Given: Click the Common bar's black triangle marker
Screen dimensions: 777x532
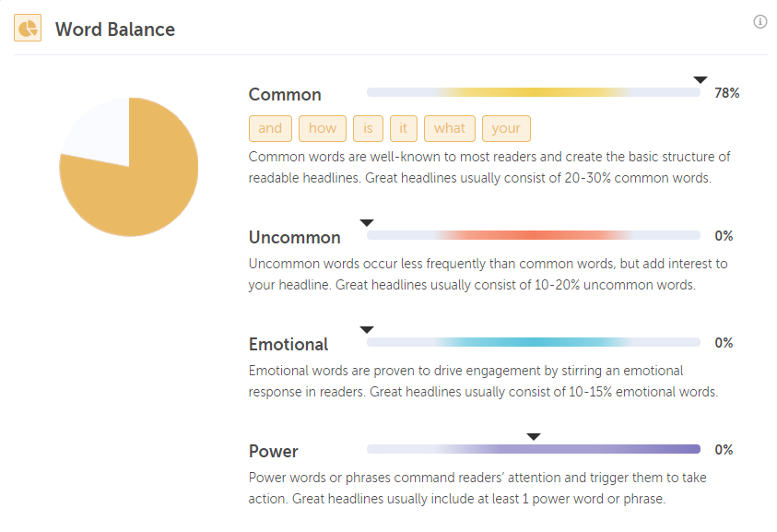Looking at the screenshot, I should (x=700, y=80).
